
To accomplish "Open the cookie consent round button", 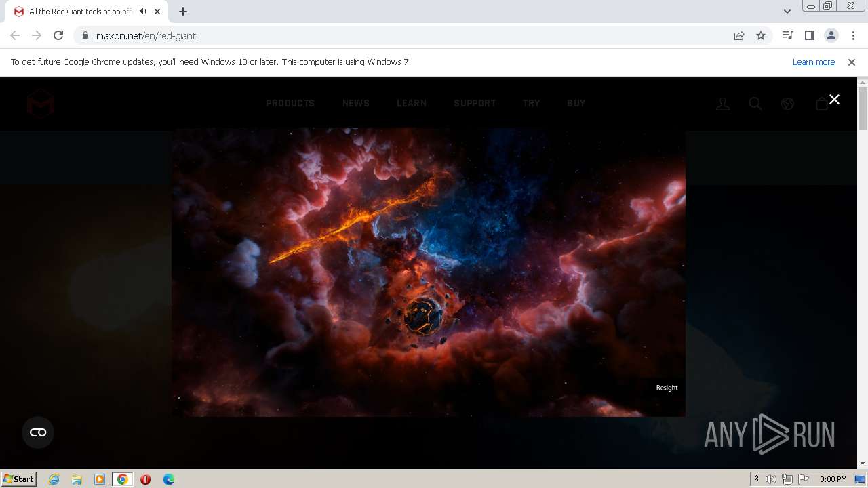I will pyautogui.click(x=38, y=432).
